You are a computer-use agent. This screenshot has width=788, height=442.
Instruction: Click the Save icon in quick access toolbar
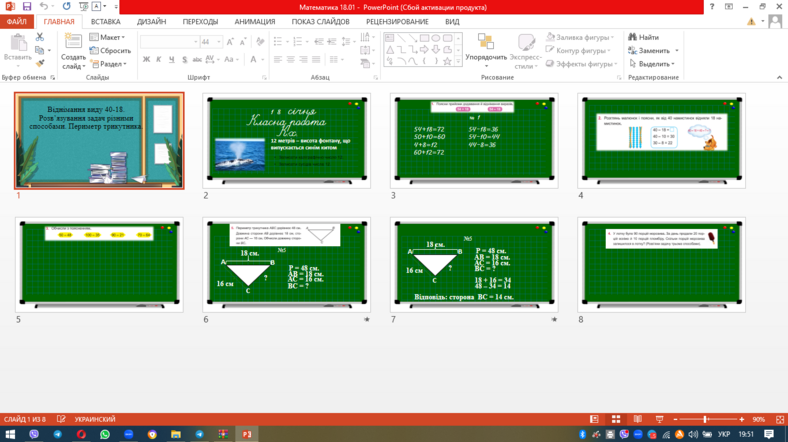click(x=27, y=7)
